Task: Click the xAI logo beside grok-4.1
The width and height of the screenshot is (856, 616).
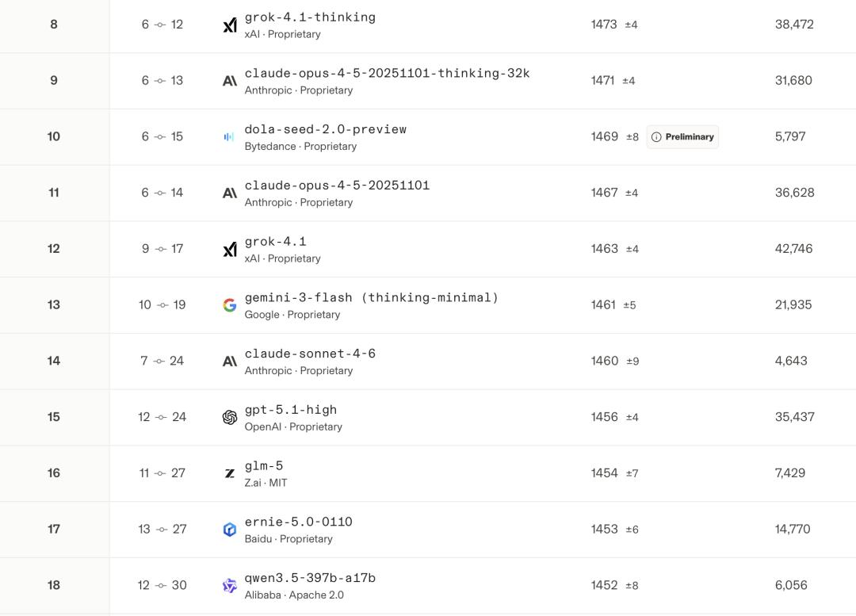Action: tap(230, 250)
